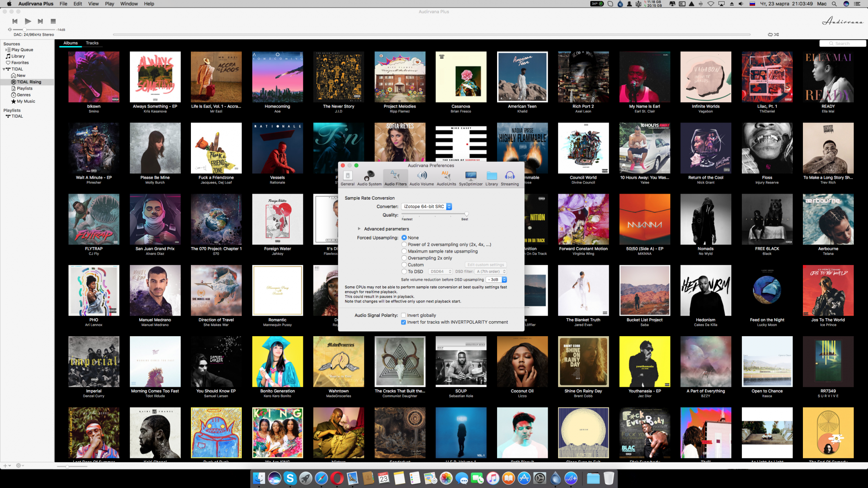Open AudioUnits preferences pane
This screenshot has height=488, width=868.
pyautogui.click(x=446, y=178)
